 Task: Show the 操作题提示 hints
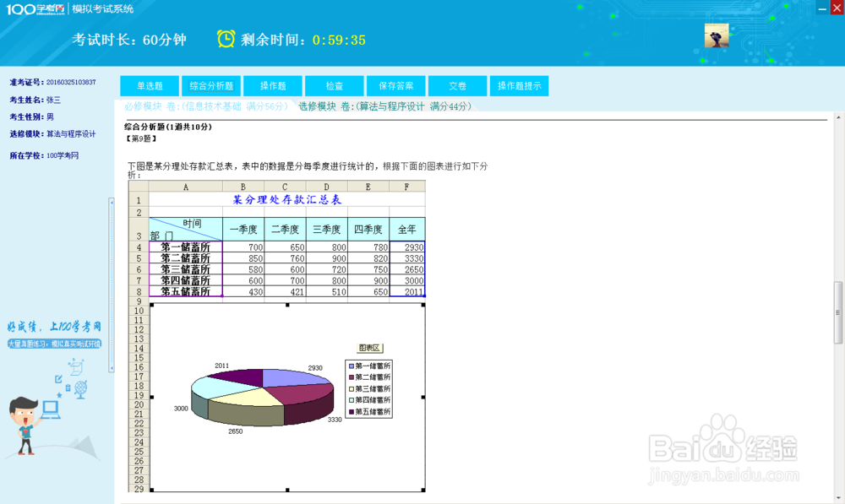coord(519,85)
